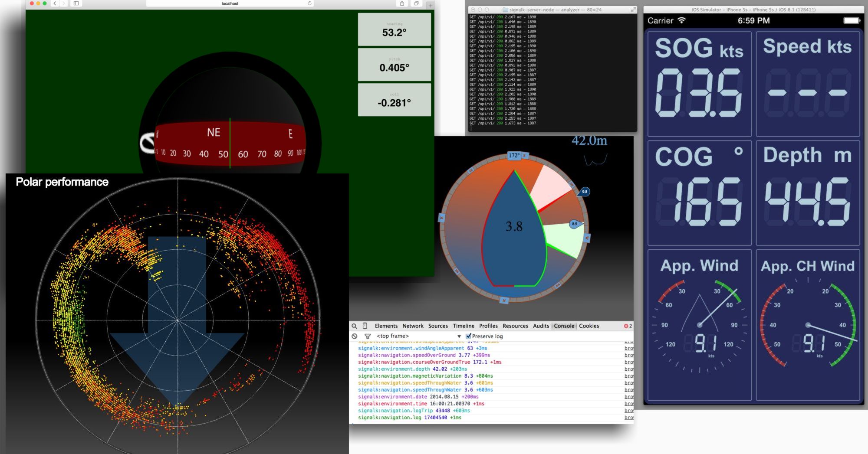868x454 pixels.
Task: Click the red error count badge in DevTools
Action: (x=628, y=326)
